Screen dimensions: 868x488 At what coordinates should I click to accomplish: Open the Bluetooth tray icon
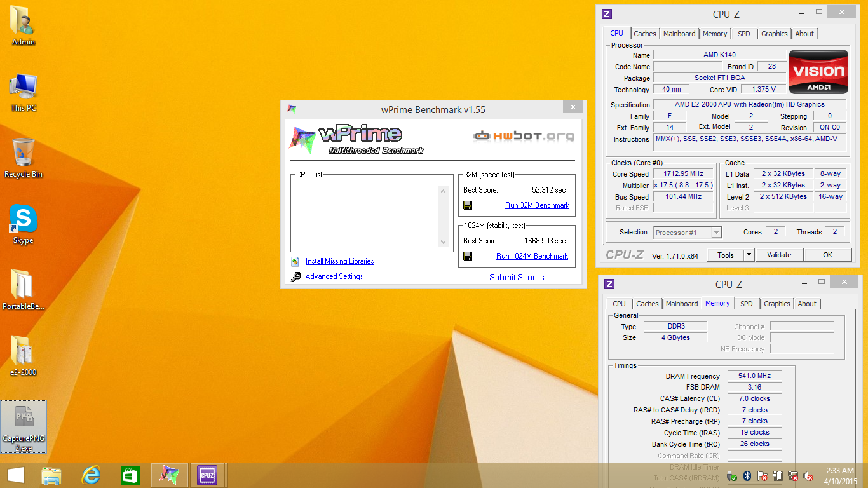click(747, 475)
